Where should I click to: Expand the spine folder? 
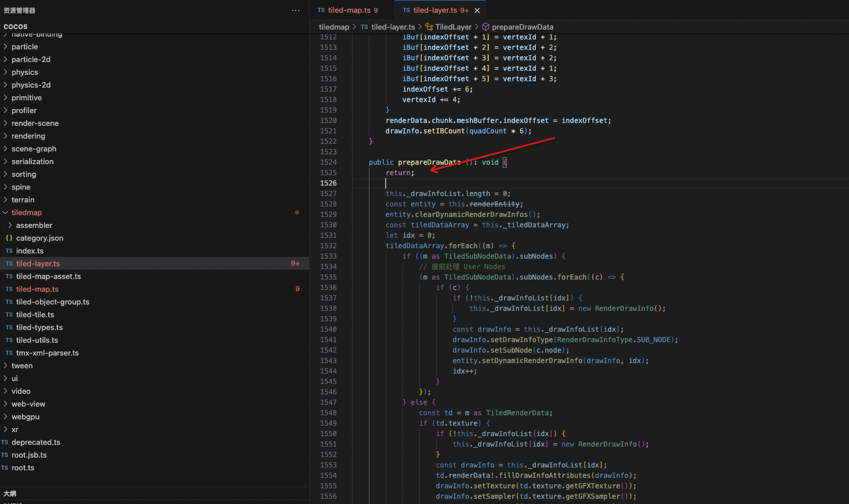point(154,187)
